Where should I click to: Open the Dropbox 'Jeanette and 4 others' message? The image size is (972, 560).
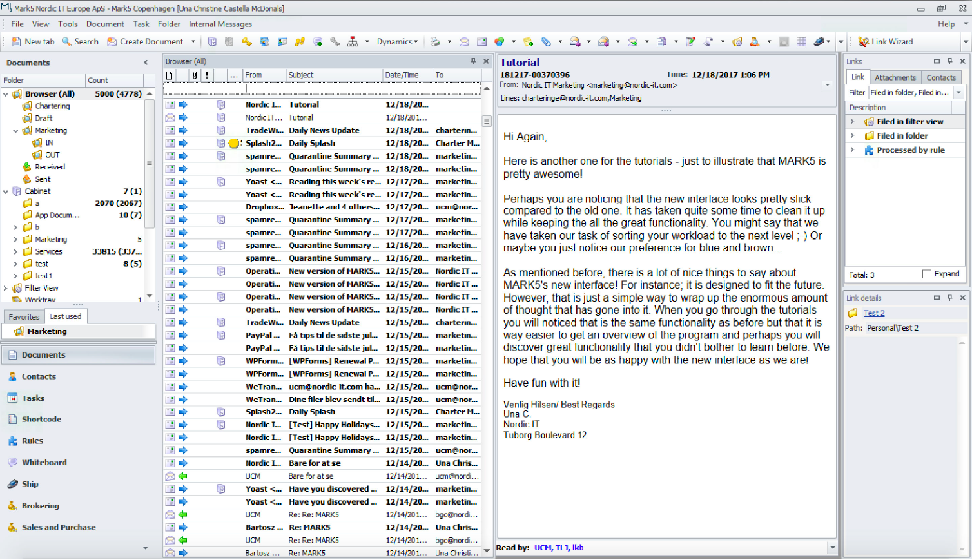click(322, 208)
